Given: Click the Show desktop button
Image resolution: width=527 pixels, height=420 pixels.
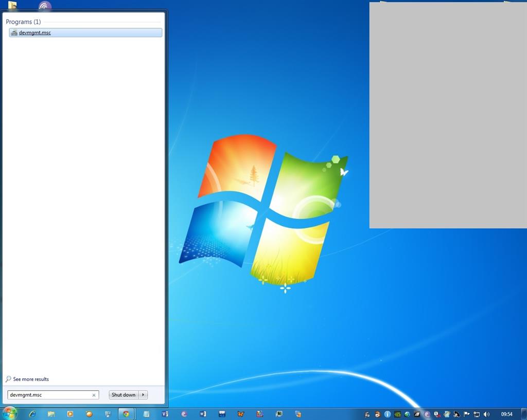Looking at the screenshot, I should [523, 414].
